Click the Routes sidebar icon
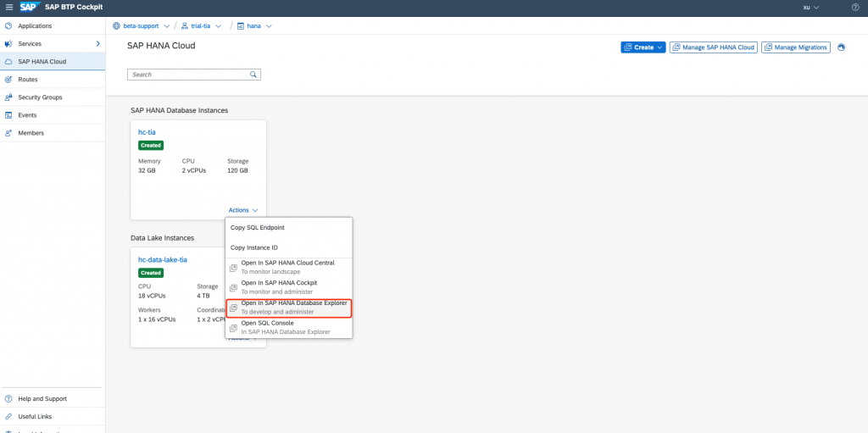 (x=8, y=79)
